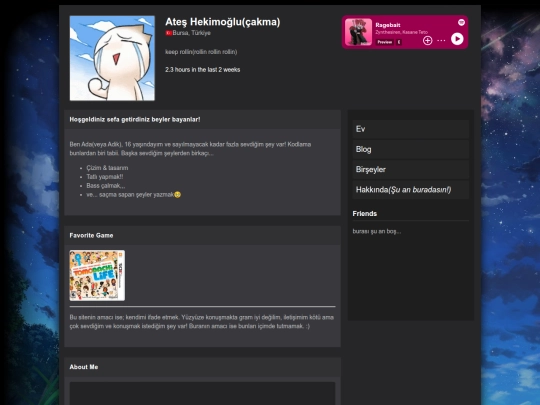Click the Bursa, Türkiye location text
Screen dimensions: 540x405
coord(191,33)
